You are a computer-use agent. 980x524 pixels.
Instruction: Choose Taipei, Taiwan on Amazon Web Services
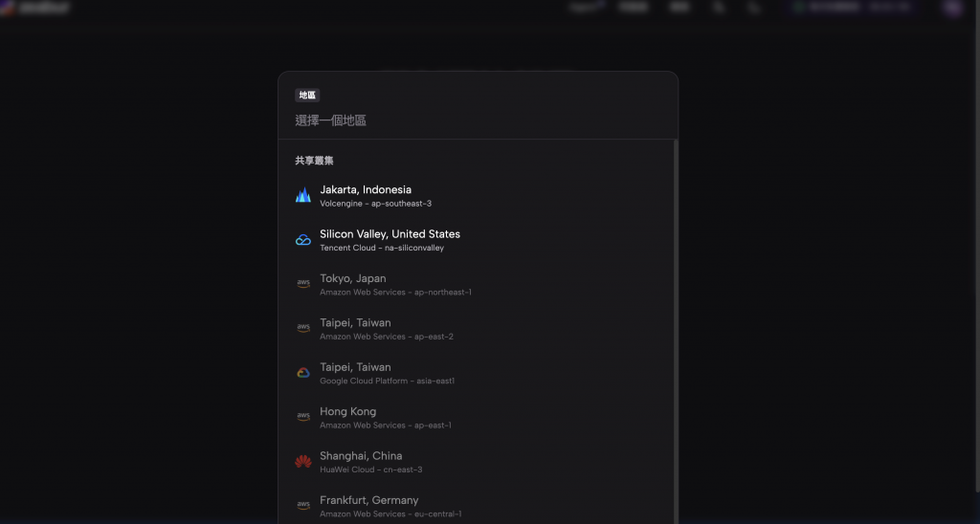[x=477, y=329]
